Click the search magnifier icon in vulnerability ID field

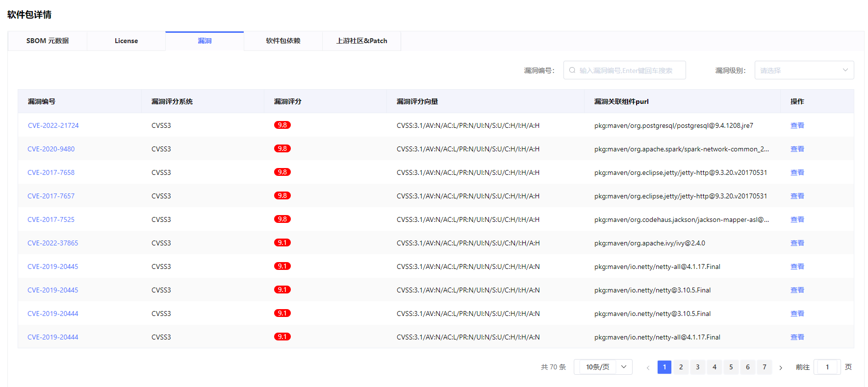tap(572, 70)
